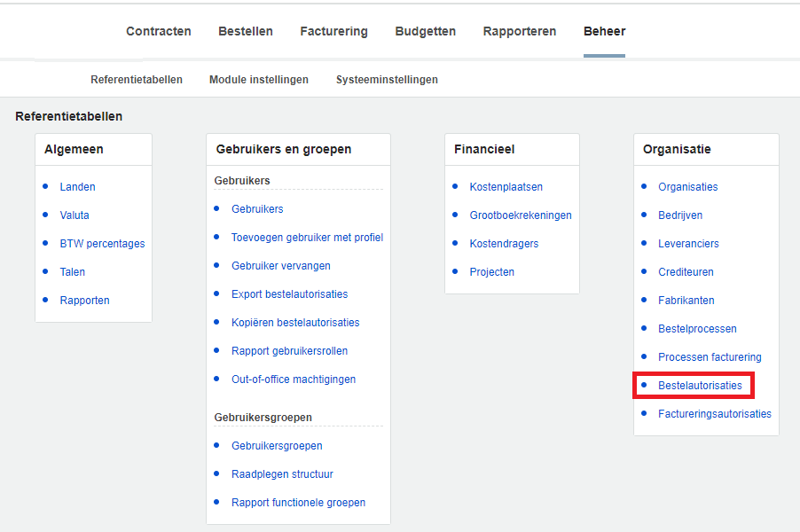
Task: Go to the Facturering tab
Action: coord(333,31)
